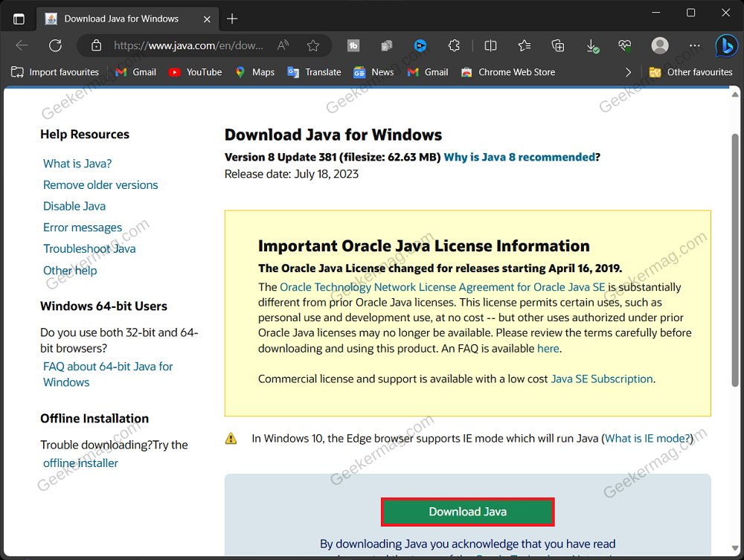Click the page vertical scrollbar thumb
Image resolution: width=744 pixels, height=560 pixels.
[735, 260]
